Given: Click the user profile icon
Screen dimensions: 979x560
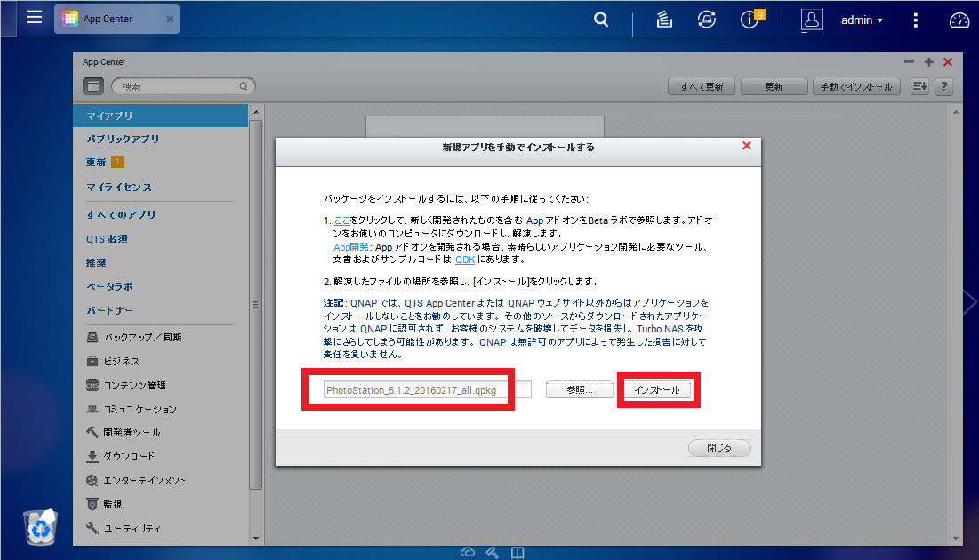Looking at the screenshot, I should click(811, 20).
